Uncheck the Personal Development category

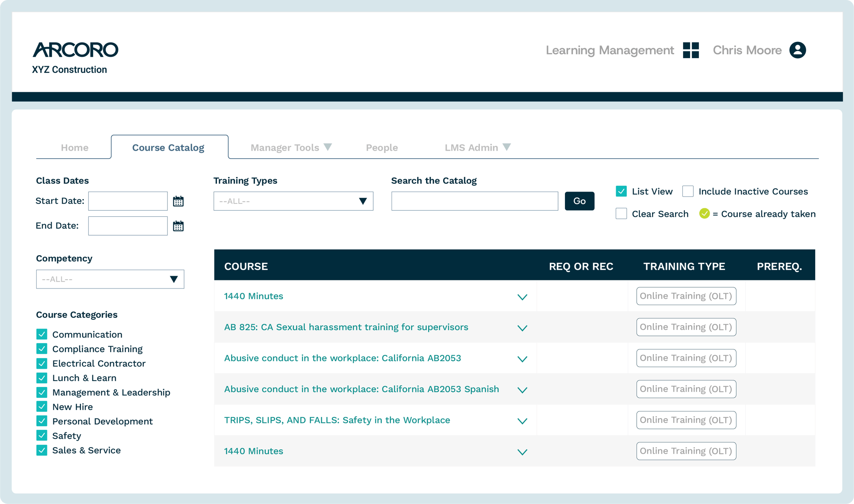(x=42, y=421)
